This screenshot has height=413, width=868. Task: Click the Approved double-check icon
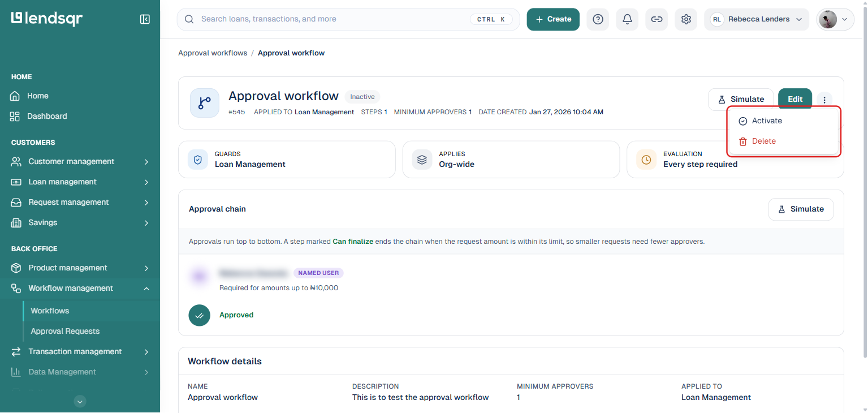tap(199, 316)
